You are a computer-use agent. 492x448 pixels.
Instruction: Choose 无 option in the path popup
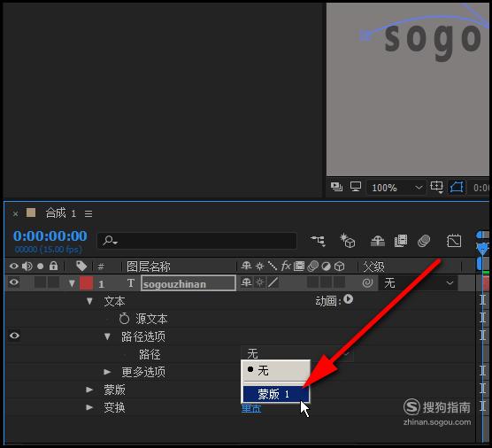pyautogui.click(x=276, y=371)
